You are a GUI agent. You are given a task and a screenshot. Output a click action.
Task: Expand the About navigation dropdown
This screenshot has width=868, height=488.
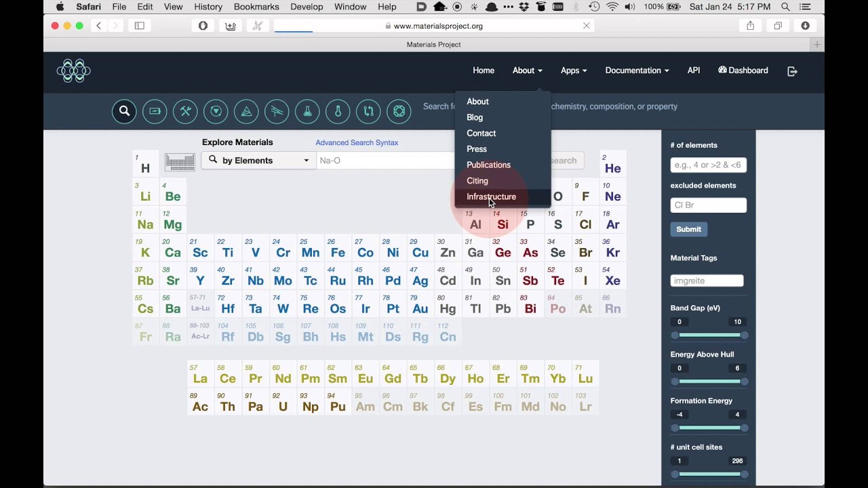(527, 70)
